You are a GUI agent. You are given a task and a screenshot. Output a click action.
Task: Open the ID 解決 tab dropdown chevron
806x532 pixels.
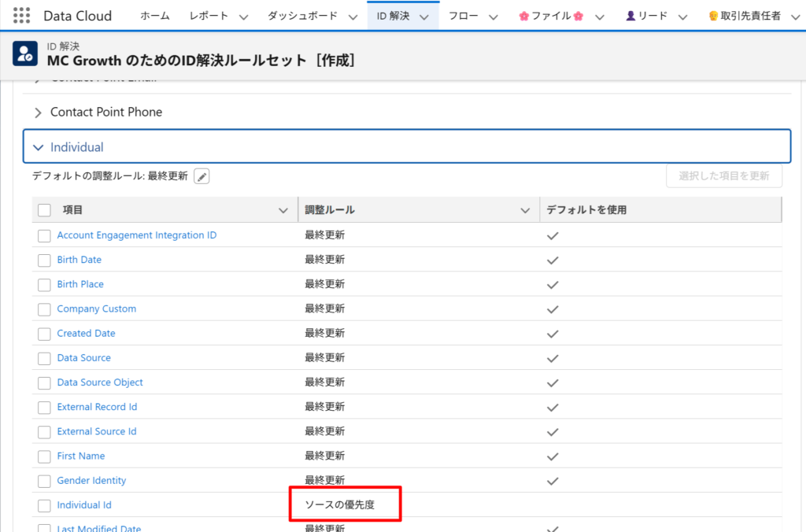424,17
